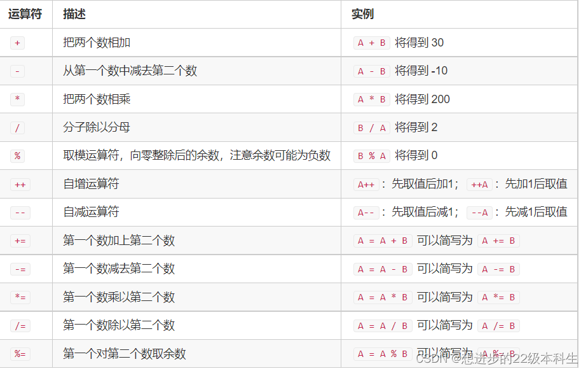Click the 'A++' code example
This screenshot has width=588, height=371.
(x=366, y=185)
